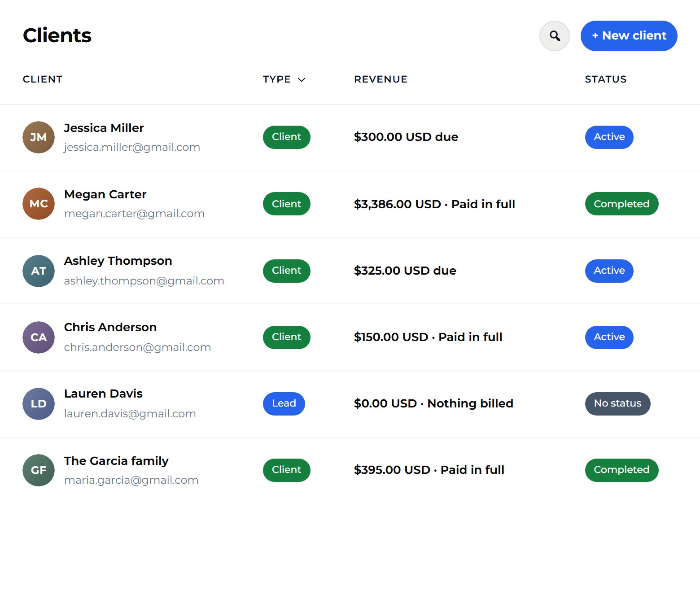Viewport: 700px width, 604px height.
Task: Click the Client type badge for Garcia family
Action: pos(287,470)
